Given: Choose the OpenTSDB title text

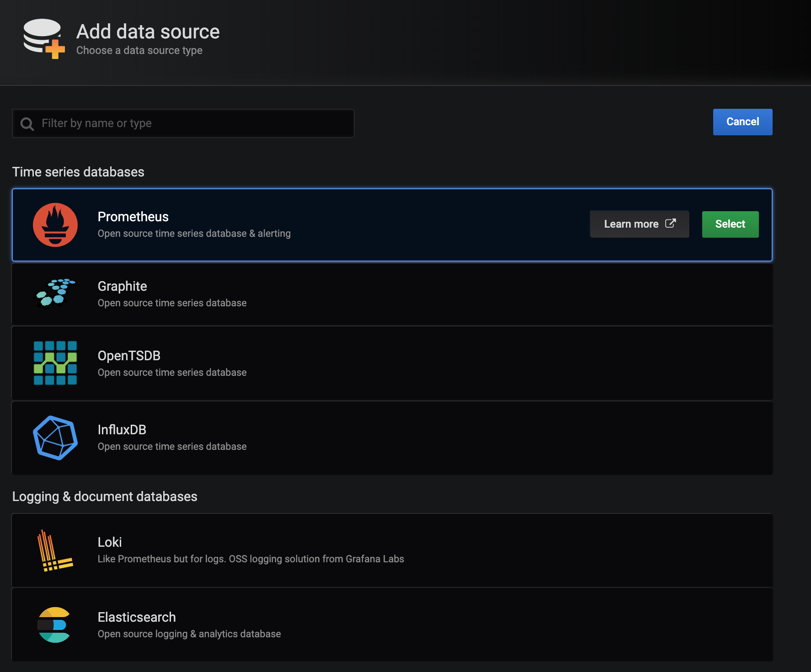Looking at the screenshot, I should [129, 356].
